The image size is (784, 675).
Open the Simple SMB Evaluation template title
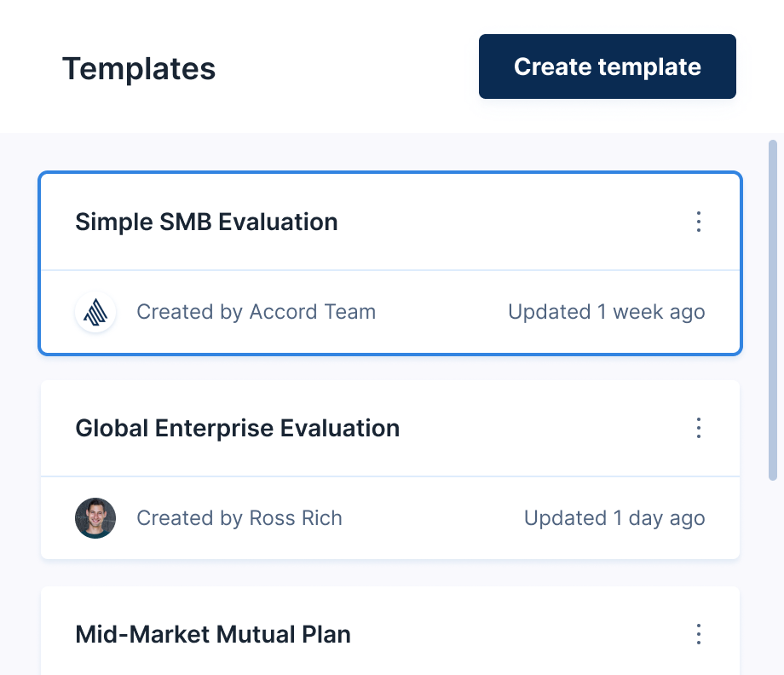click(206, 222)
